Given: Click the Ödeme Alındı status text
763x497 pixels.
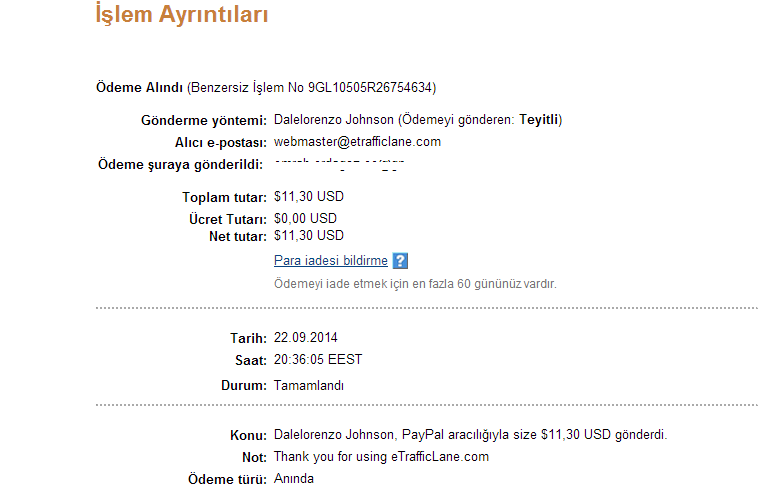Looking at the screenshot, I should [x=139, y=88].
